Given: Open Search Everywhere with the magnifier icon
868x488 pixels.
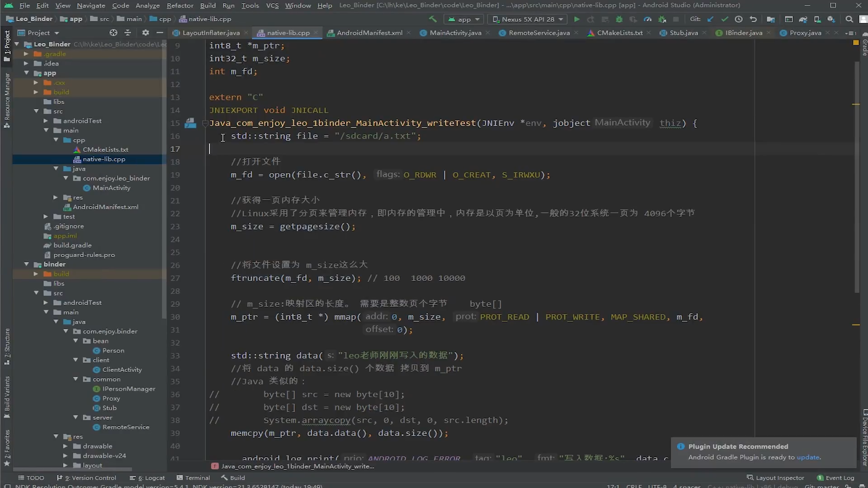Looking at the screenshot, I should 849,19.
